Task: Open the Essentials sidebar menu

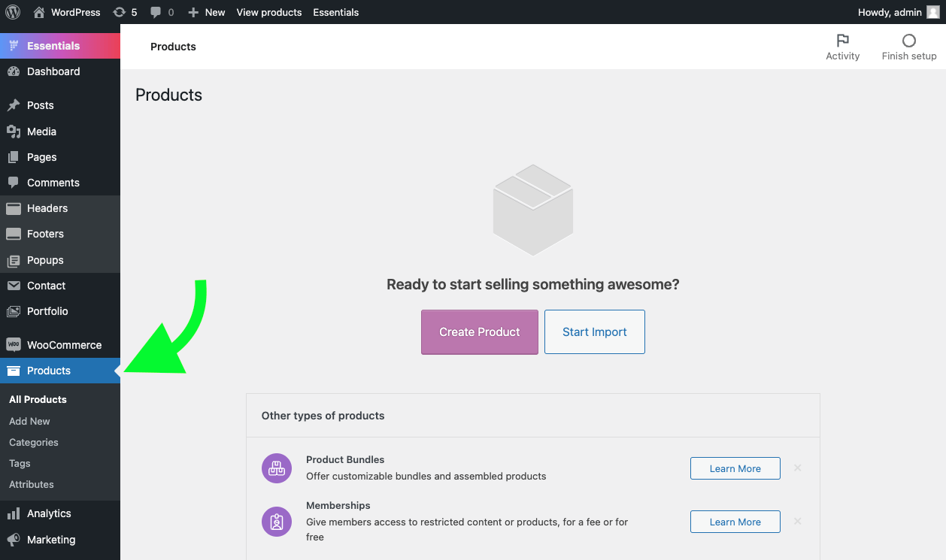Action: [x=60, y=46]
